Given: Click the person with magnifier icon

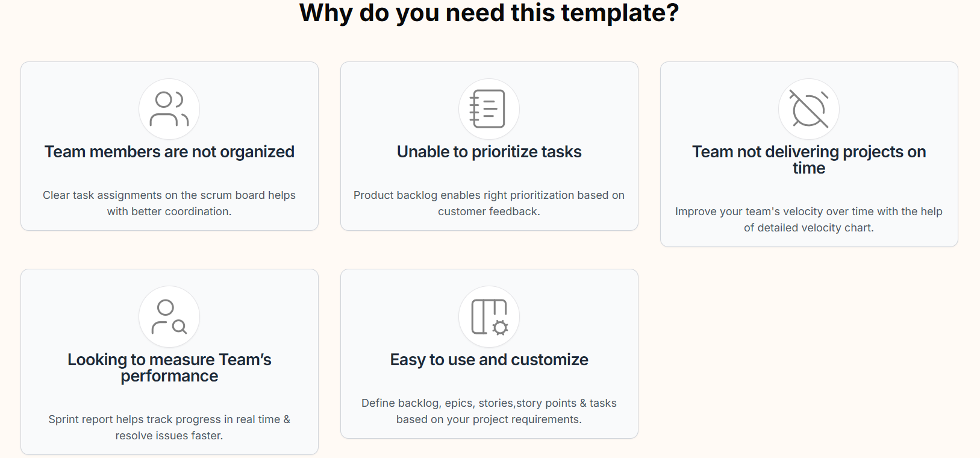Looking at the screenshot, I should [x=169, y=316].
